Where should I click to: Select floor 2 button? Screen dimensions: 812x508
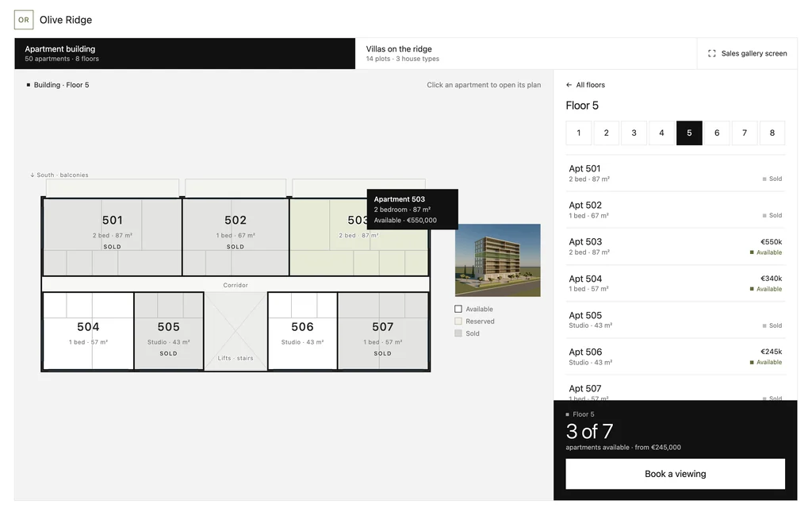click(606, 133)
